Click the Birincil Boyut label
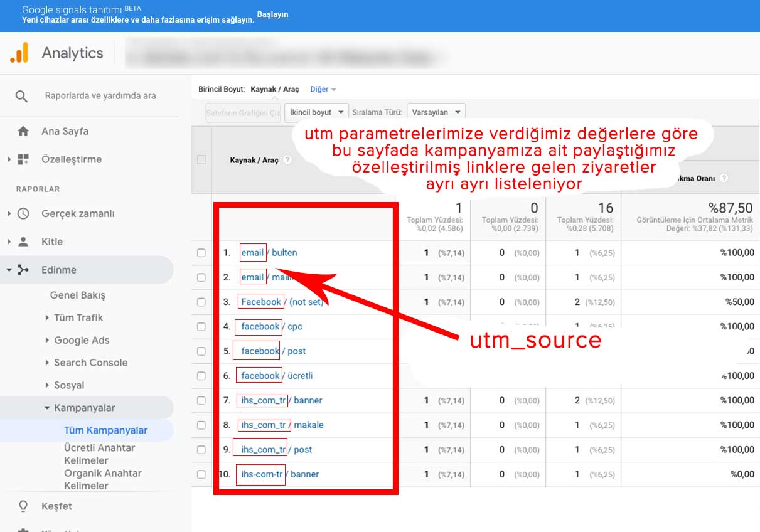Viewport: 760px width, 532px height. pyautogui.click(x=222, y=89)
